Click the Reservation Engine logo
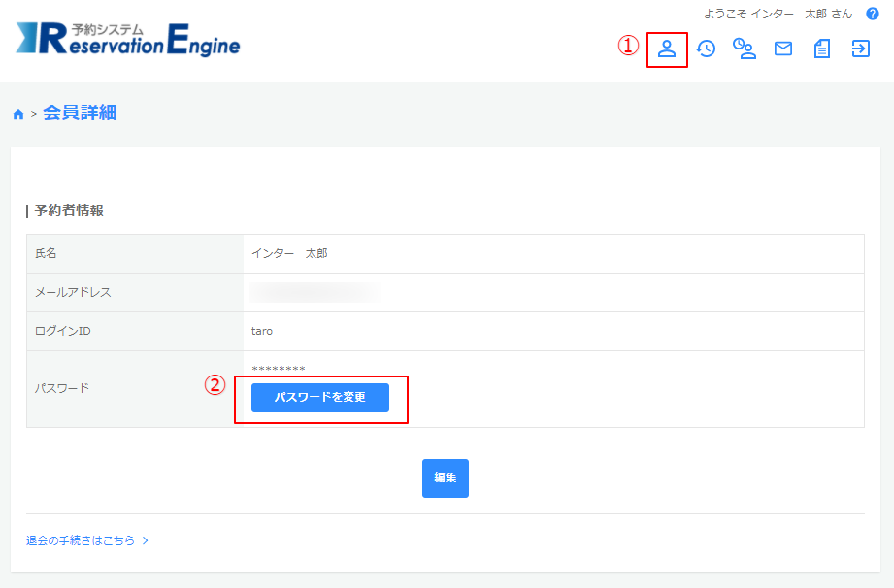 click(127, 38)
